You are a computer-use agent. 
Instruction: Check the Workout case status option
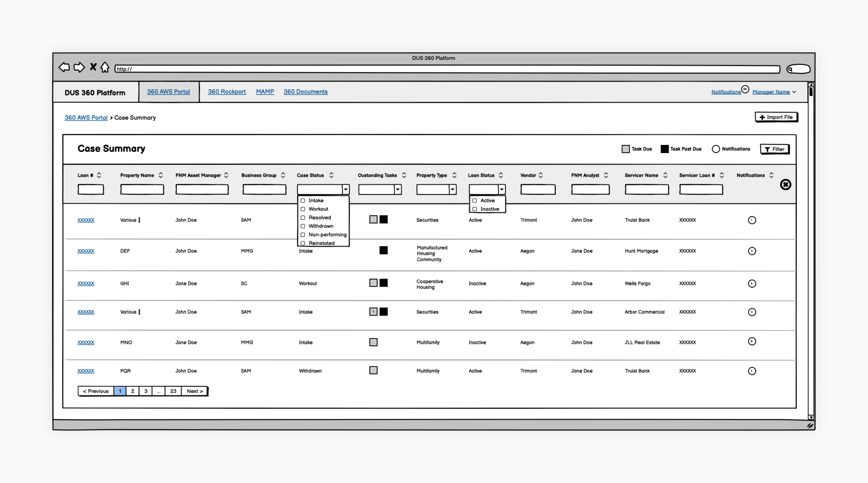click(x=303, y=209)
